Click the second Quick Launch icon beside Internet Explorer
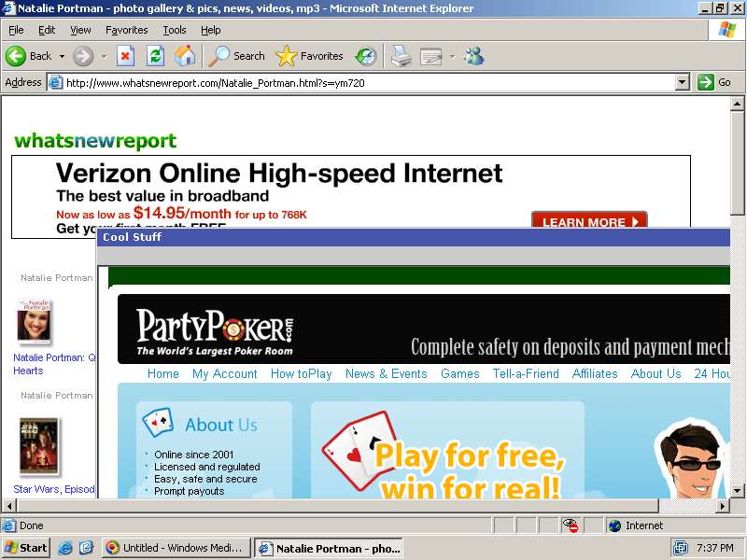This screenshot has height=560, width=747. point(86,548)
